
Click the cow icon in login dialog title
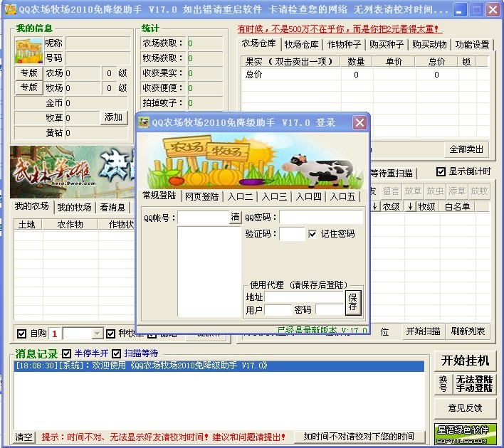tap(143, 122)
